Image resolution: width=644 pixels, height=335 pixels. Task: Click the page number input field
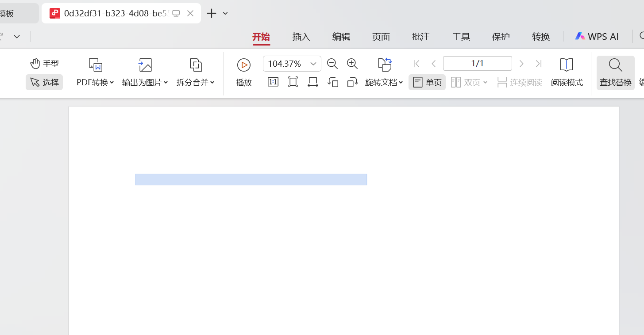[x=477, y=64]
